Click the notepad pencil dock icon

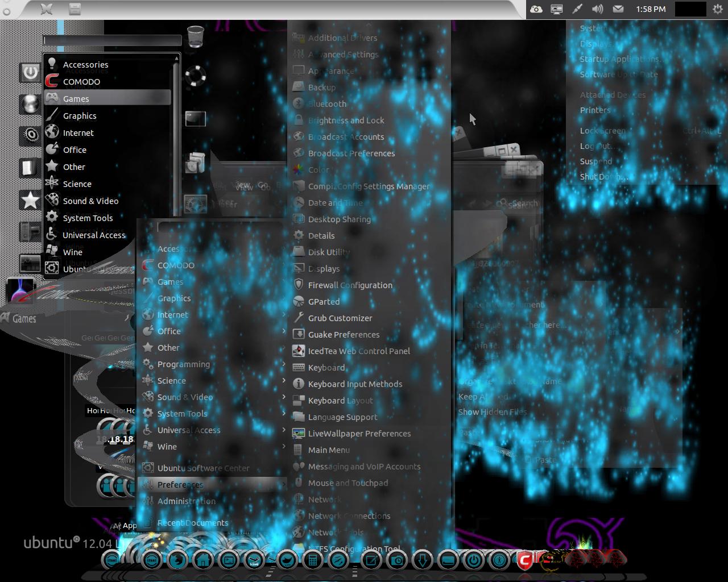(x=371, y=560)
